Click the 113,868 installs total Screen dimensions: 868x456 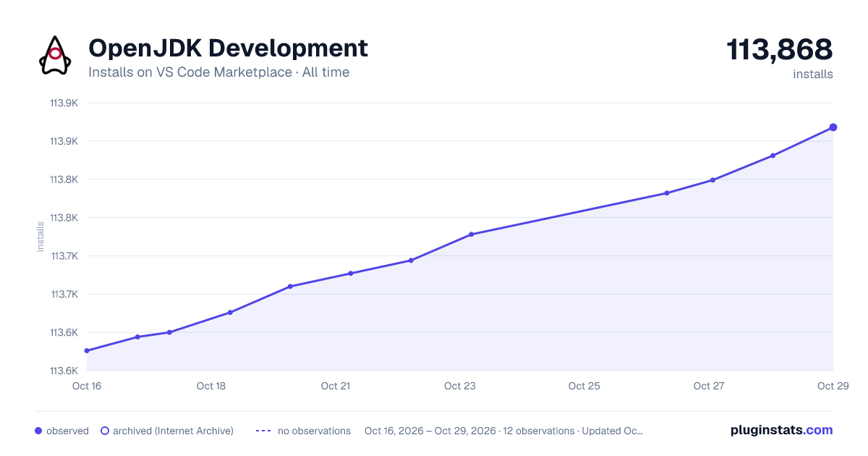pos(780,50)
